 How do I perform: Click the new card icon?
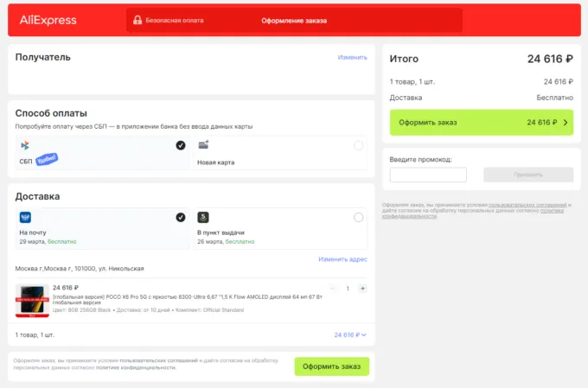pos(203,145)
